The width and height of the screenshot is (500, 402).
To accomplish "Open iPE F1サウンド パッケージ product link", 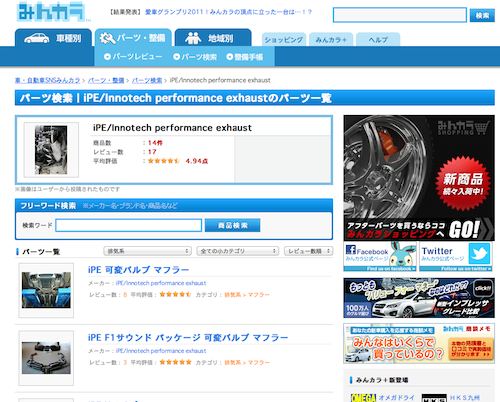I will point(188,337).
